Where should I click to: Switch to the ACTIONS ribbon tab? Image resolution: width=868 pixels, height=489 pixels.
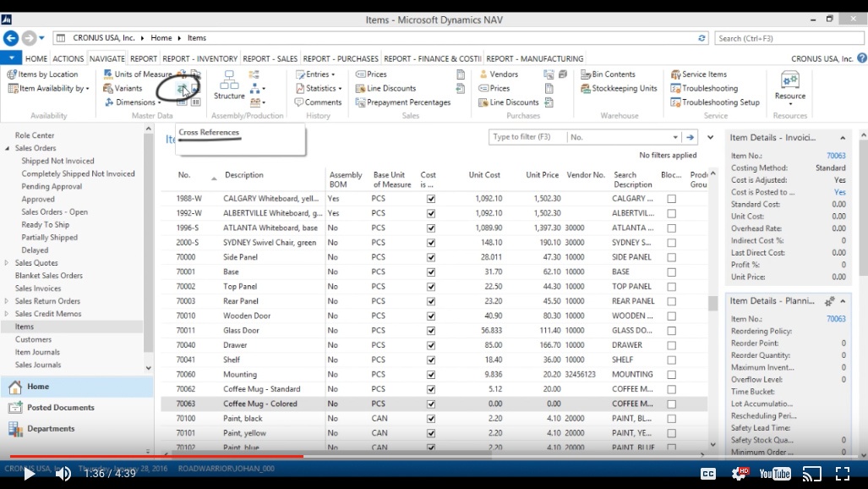point(68,58)
